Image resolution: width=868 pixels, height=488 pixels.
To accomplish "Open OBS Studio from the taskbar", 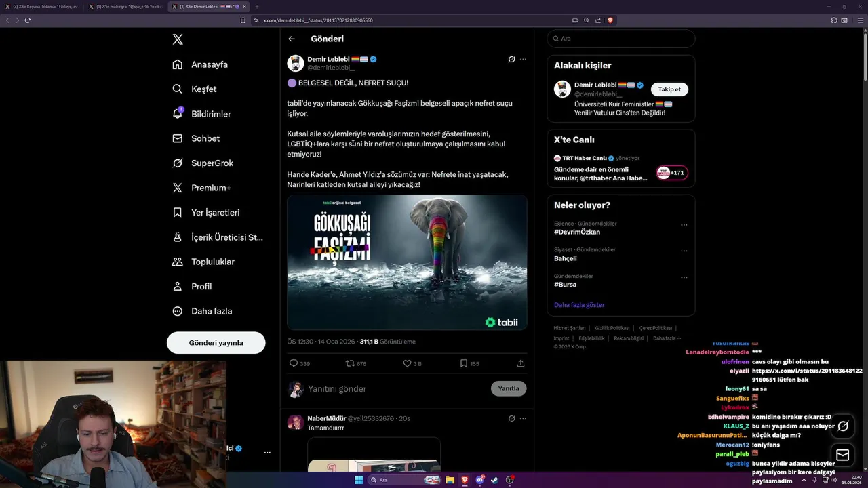I will [510, 480].
